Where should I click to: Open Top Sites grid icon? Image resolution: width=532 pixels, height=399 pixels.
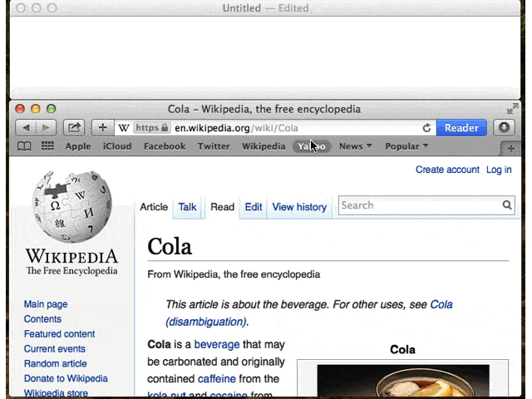coord(47,146)
